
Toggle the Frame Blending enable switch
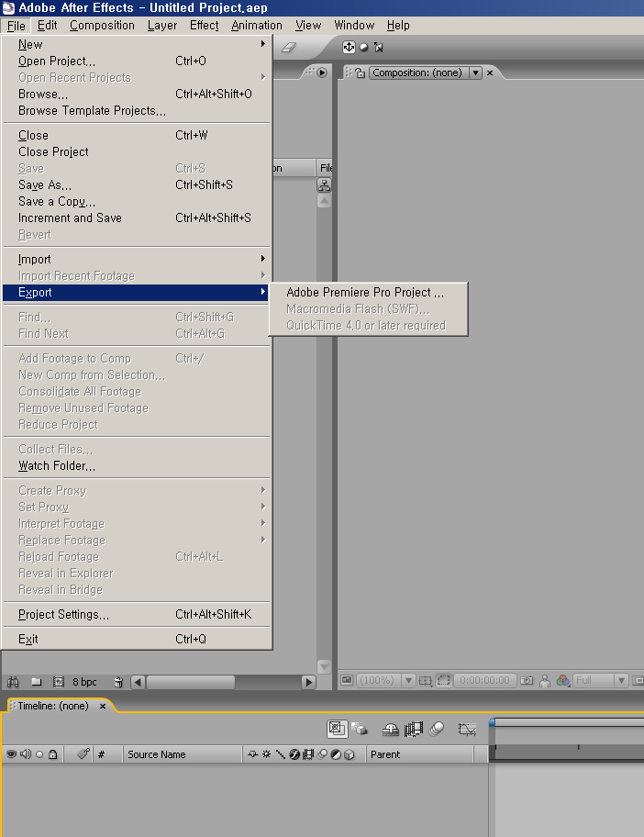[x=414, y=730]
